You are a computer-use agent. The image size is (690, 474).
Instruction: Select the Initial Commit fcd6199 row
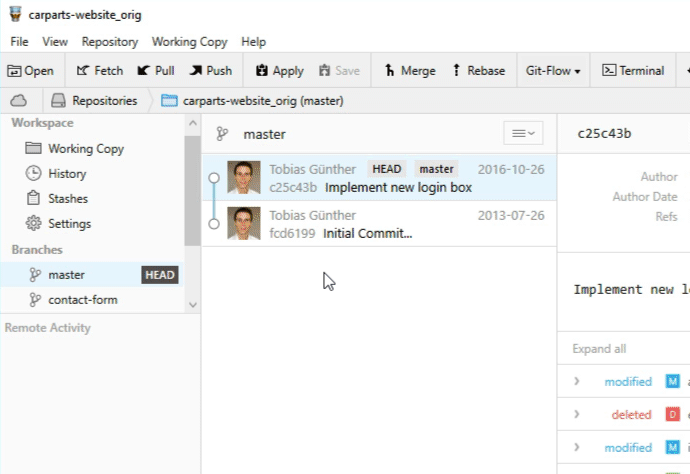click(379, 224)
